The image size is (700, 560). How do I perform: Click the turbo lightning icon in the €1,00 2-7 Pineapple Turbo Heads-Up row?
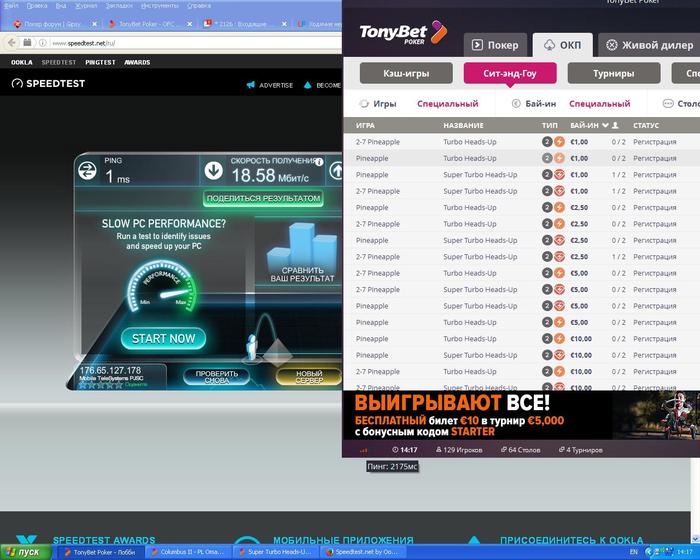559,142
